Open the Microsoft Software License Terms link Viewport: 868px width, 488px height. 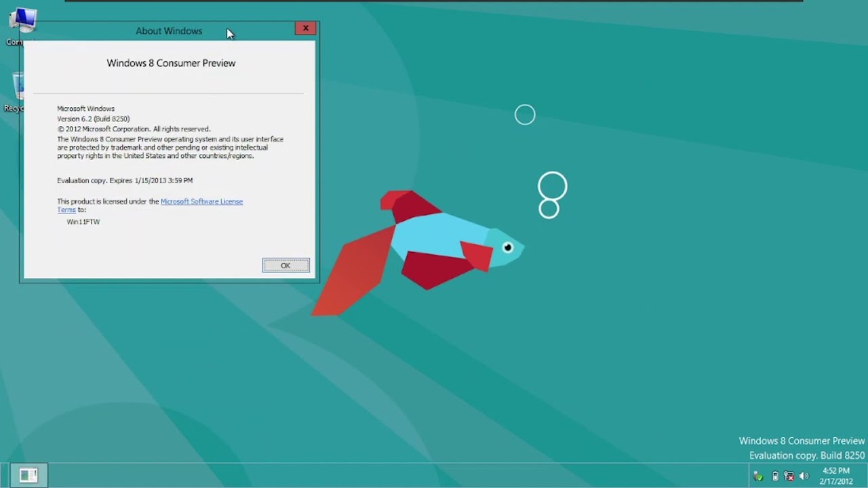(201, 201)
